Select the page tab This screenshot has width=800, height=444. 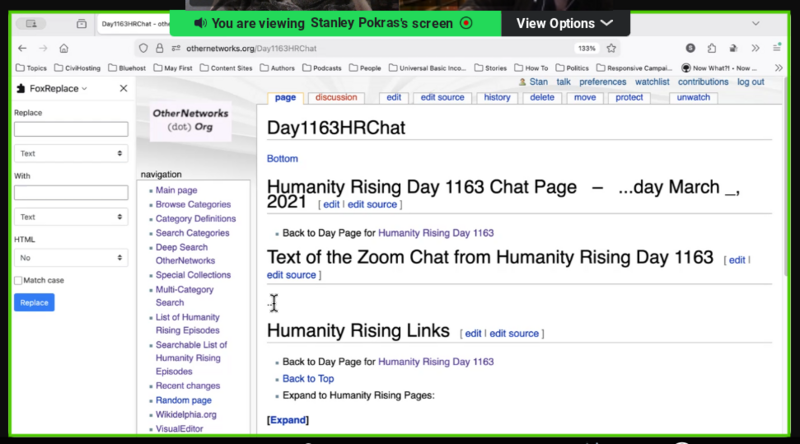285,97
